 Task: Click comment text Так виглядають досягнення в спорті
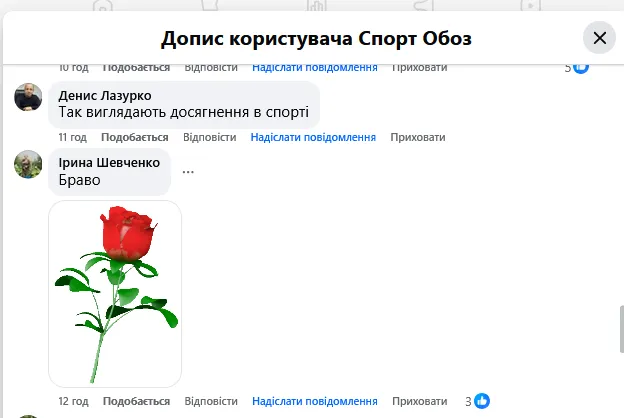(x=183, y=112)
